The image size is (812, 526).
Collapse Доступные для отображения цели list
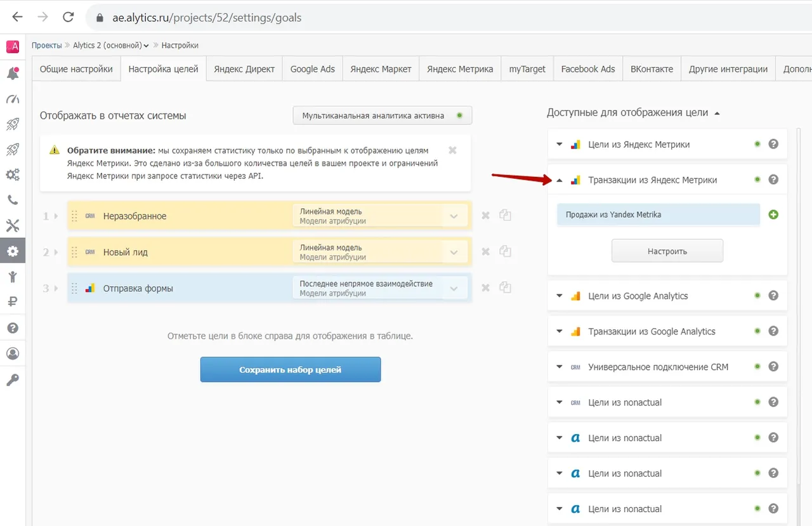click(717, 114)
